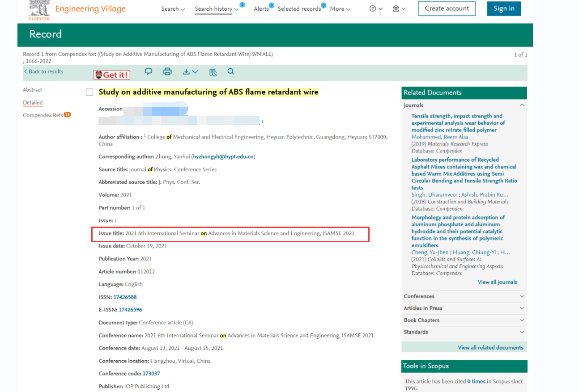Click the comment bubble icon in toolbar

pos(149,72)
